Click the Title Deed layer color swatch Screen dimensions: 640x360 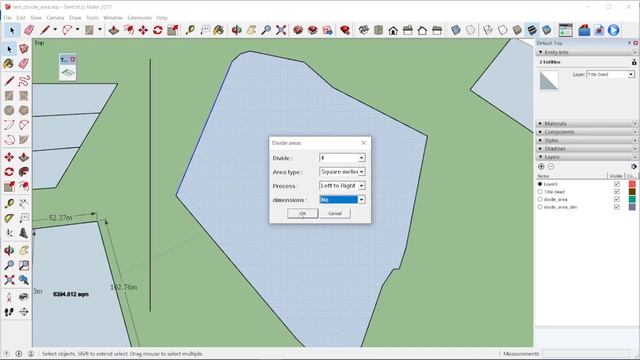tap(632, 191)
